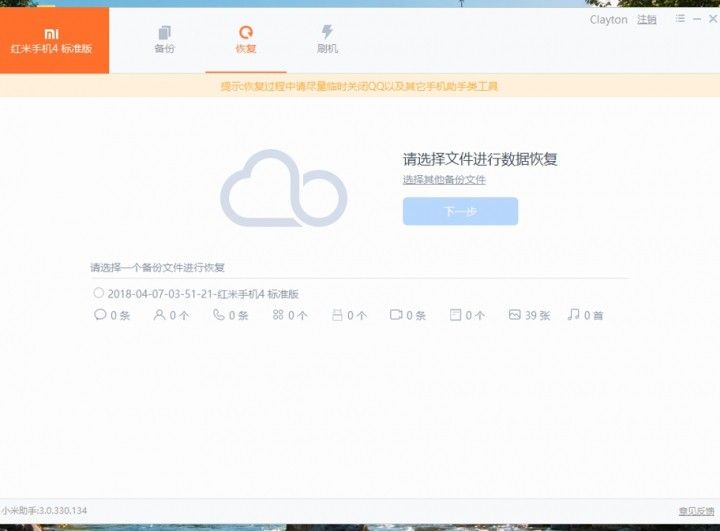720x531 pixels.
Task: Open the menu list icon in title bar
Action: tap(680, 18)
